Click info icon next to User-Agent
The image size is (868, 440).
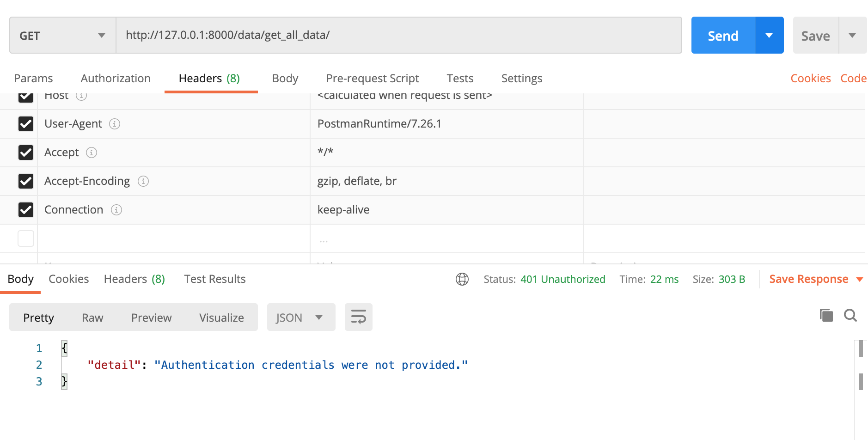pyautogui.click(x=115, y=124)
